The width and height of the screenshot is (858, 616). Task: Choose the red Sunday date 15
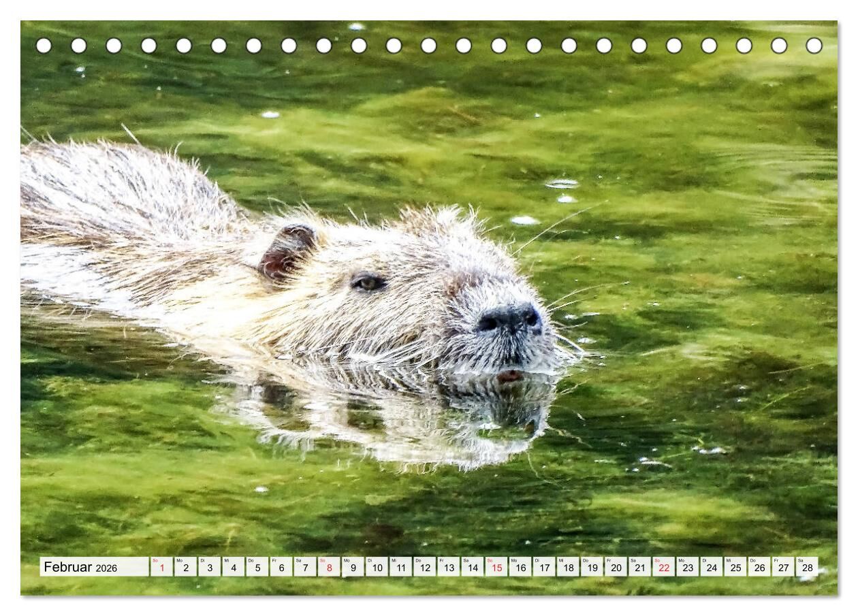click(x=496, y=567)
